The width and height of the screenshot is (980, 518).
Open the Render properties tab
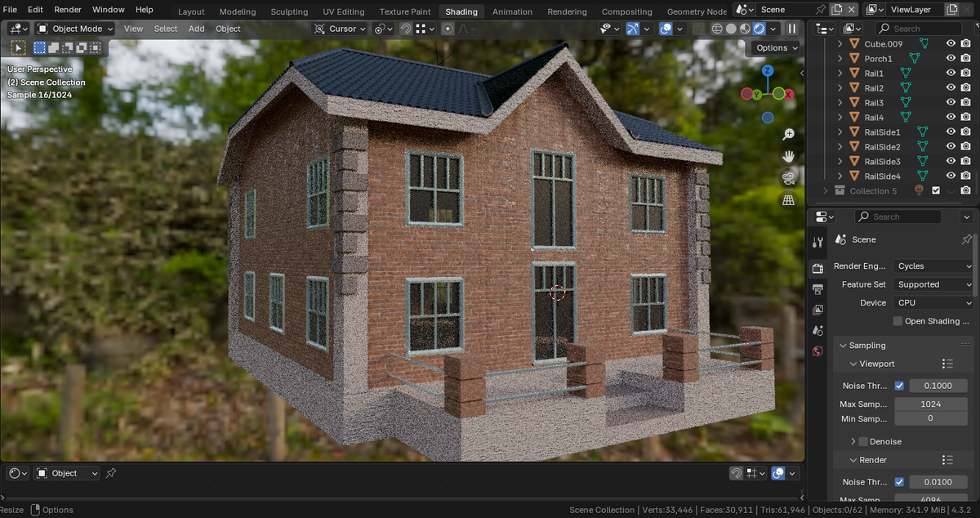[x=817, y=268]
